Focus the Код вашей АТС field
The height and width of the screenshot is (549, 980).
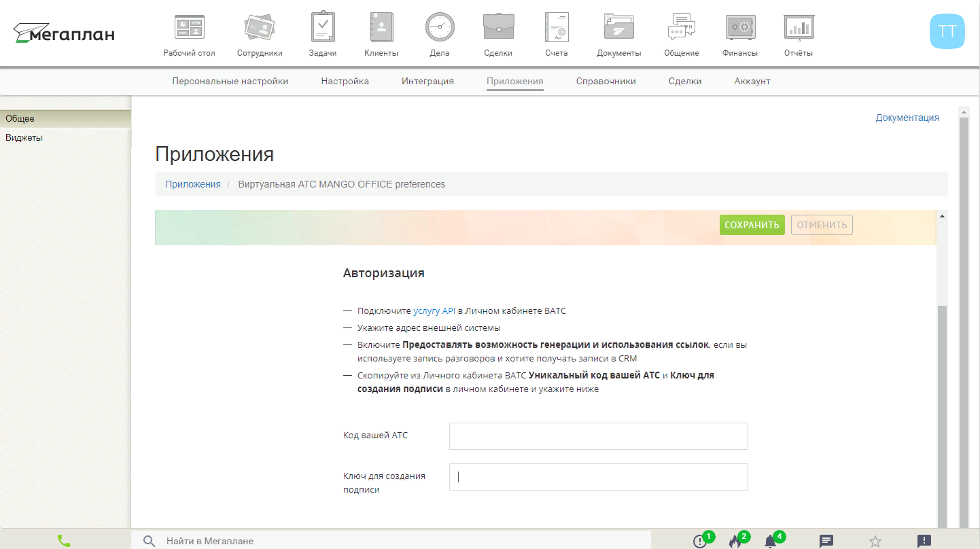599,436
